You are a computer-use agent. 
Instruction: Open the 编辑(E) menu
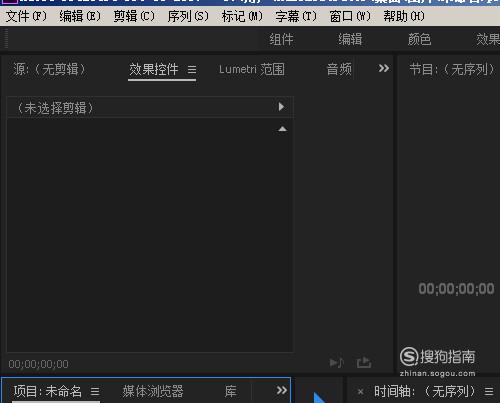point(80,16)
